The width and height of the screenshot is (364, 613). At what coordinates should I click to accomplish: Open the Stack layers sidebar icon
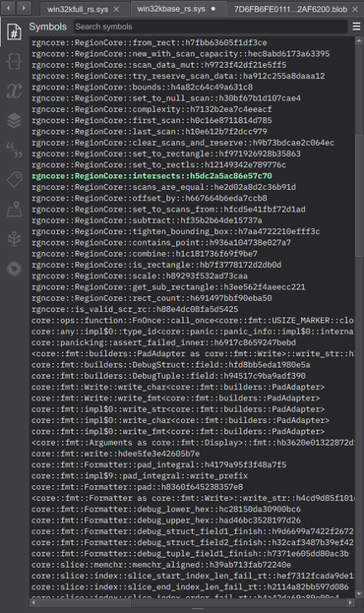coord(14,120)
